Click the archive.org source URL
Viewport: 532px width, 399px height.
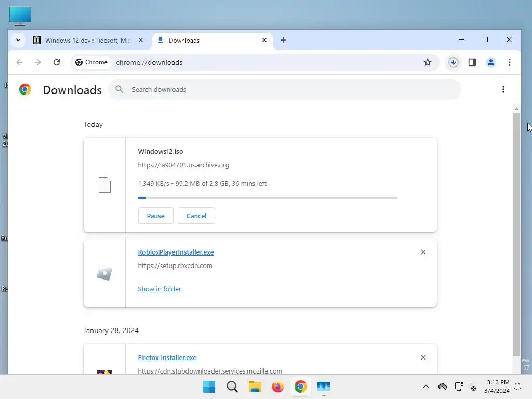183,165
